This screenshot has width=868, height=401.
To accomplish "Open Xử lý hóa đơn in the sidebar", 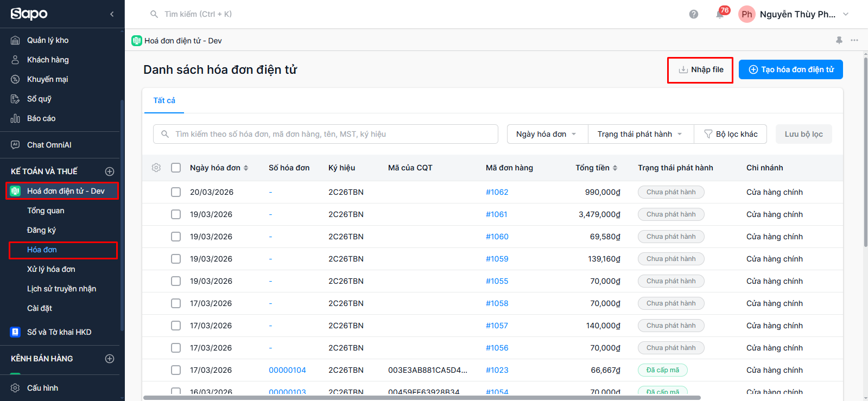I will click(x=51, y=269).
